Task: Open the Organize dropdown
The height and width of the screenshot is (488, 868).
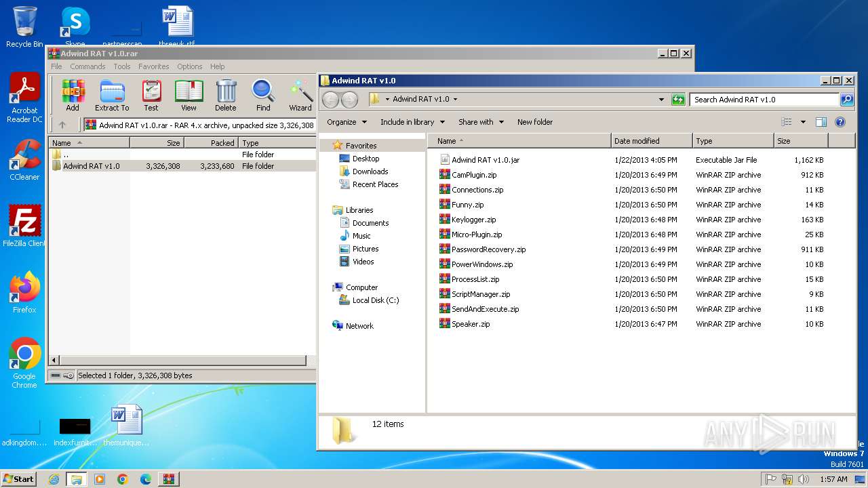Action: 347,122
